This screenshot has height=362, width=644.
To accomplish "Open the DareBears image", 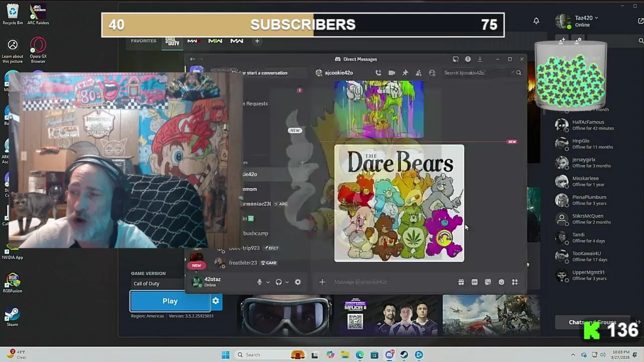I will point(399,203).
